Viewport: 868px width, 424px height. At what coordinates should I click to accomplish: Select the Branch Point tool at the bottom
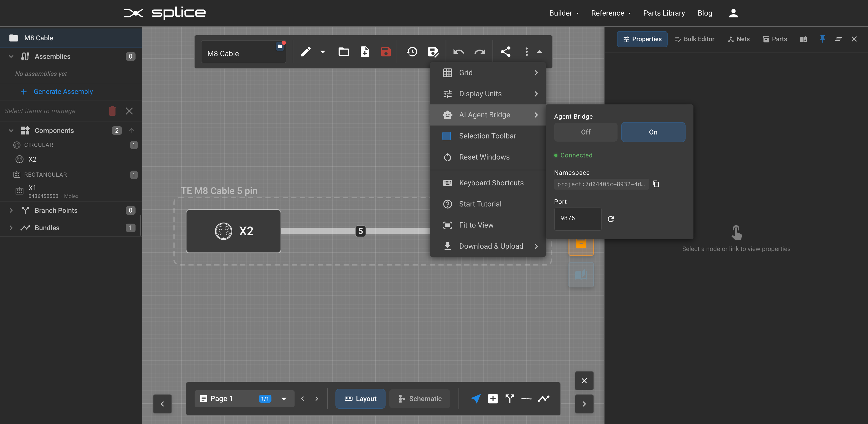pos(509,398)
